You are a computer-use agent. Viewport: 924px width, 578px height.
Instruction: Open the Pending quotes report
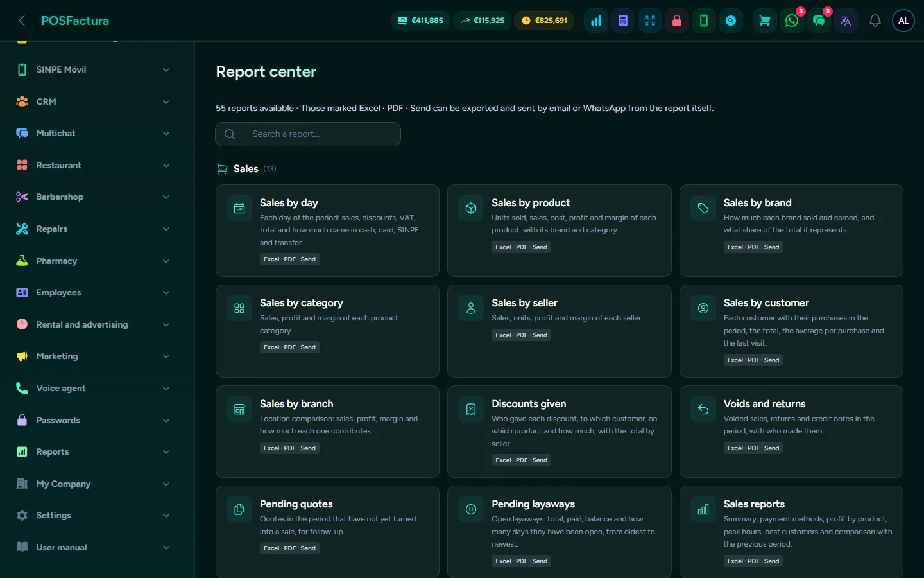pyautogui.click(x=327, y=532)
